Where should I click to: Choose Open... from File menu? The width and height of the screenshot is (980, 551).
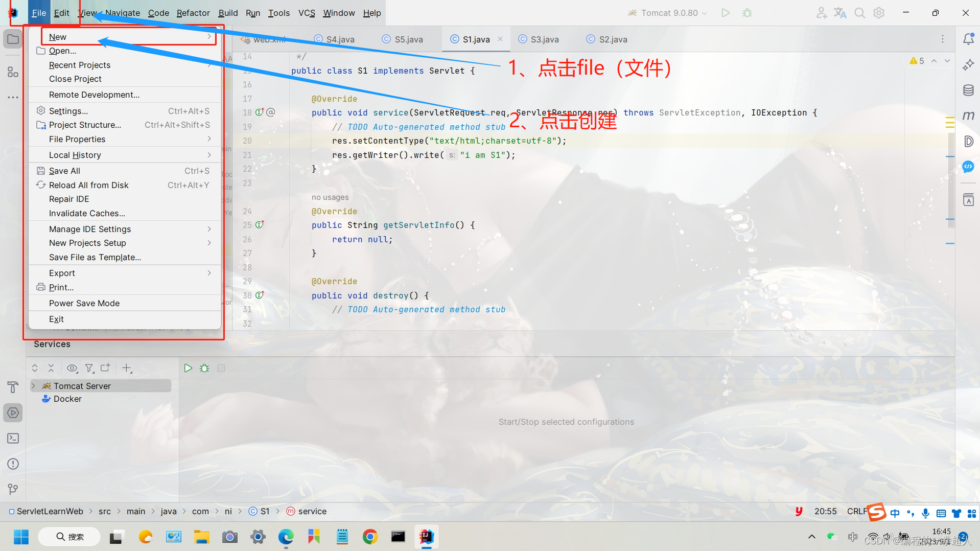[x=125, y=51]
